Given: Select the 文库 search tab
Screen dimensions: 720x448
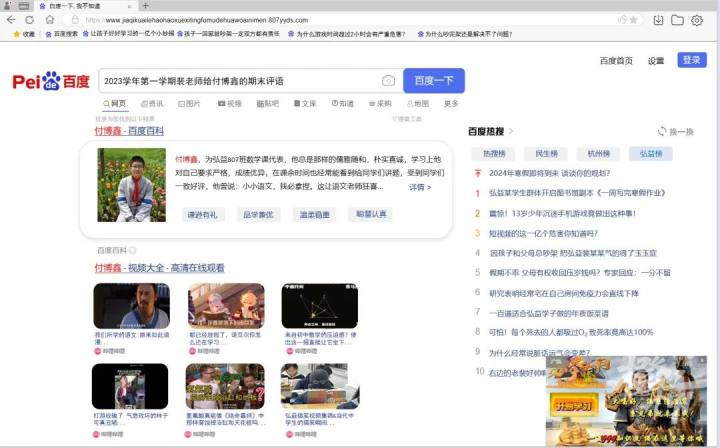Looking at the screenshot, I should click(305, 104).
